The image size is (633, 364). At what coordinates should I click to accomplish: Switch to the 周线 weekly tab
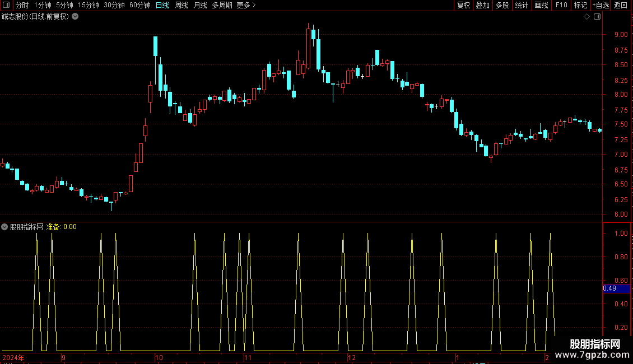point(181,5)
